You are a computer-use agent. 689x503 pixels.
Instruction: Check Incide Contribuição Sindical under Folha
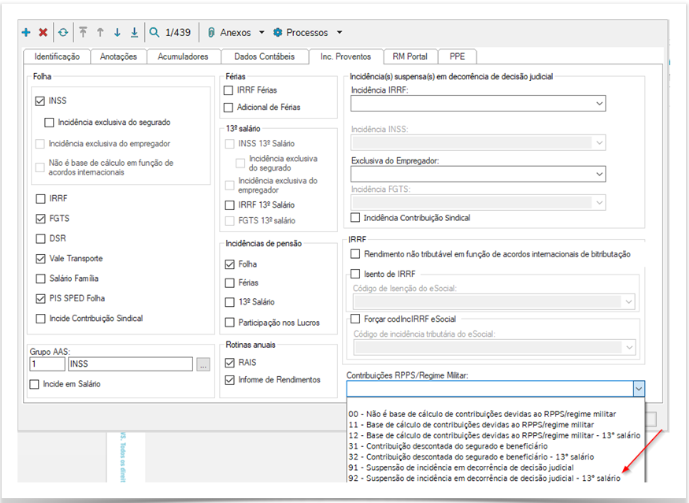click(x=40, y=318)
